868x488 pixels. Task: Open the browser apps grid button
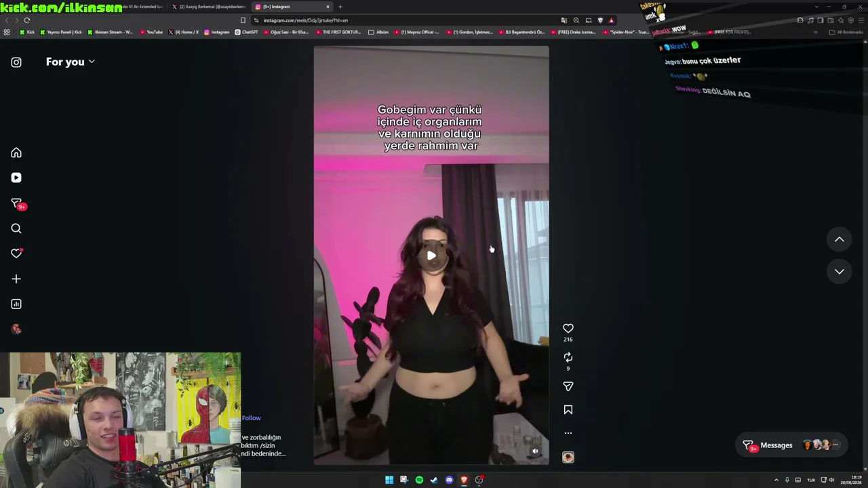[x=7, y=32]
